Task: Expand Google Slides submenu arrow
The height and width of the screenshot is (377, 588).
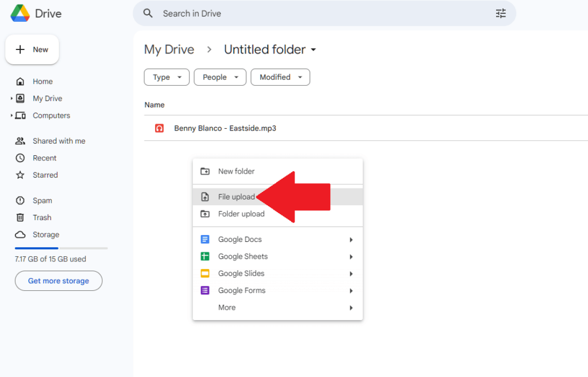Action: pyautogui.click(x=351, y=274)
